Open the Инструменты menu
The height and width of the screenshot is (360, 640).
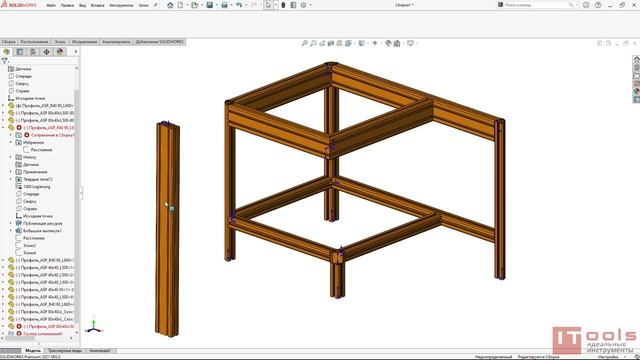coord(122,5)
